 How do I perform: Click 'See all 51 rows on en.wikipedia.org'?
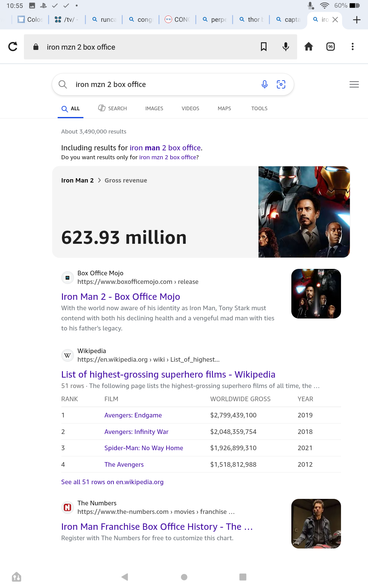coord(112,482)
